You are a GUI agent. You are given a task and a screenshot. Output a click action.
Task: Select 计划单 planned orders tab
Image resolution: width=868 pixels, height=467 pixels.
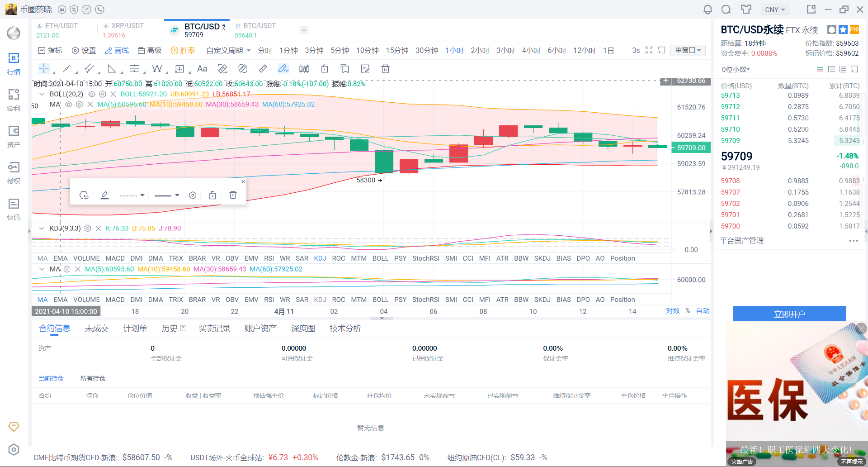pos(135,329)
